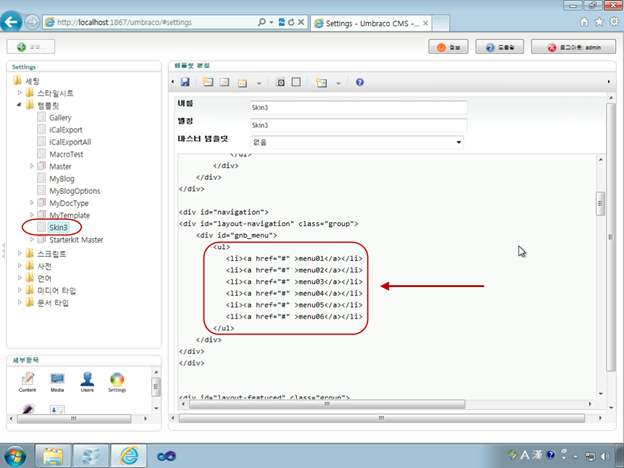The image size is (624, 468).
Task: Select the iCalExportAll template
Action: tap(70, 142)
